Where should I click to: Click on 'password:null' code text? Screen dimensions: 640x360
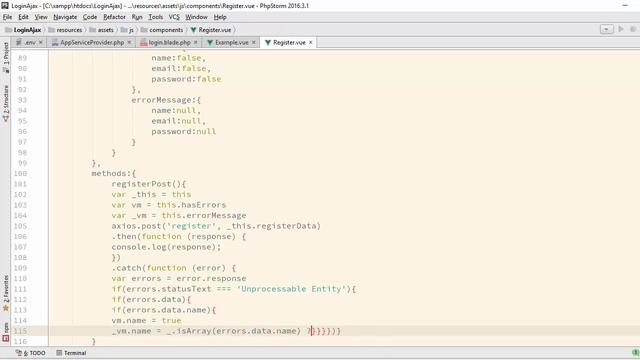[184, 131]
